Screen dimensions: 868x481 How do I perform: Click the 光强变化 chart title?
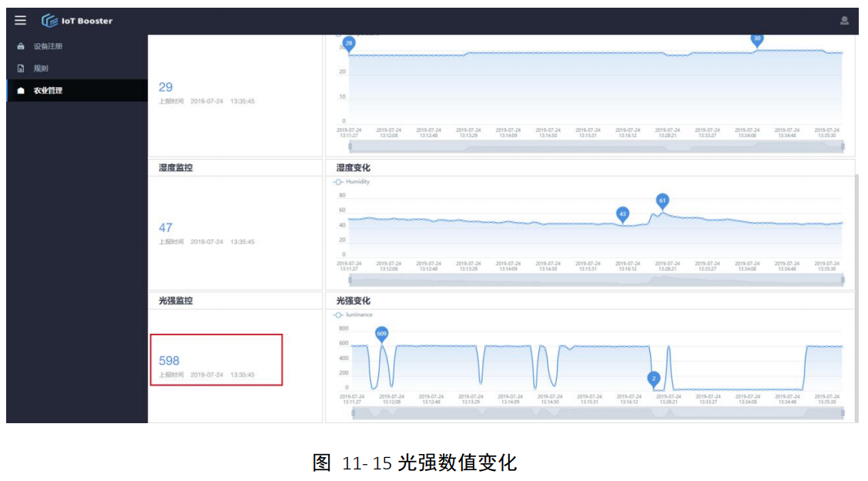click(x=354, y=301)
